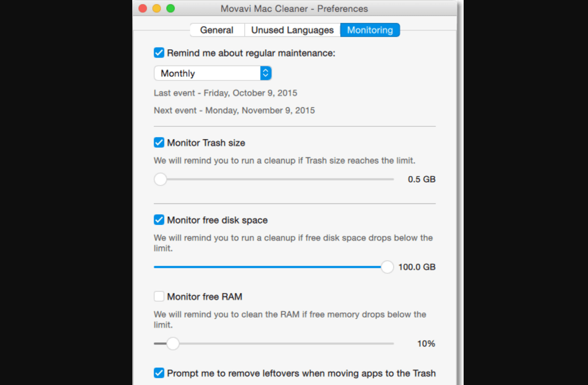Click the 0.5 GB Trash limit value
The width and height of the screenshot is (588, 385).
[x=421, y=179]
